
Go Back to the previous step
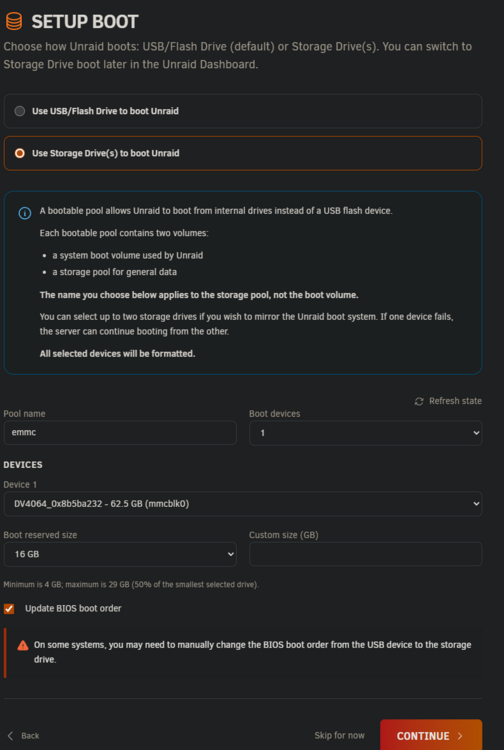click(23, 736)
